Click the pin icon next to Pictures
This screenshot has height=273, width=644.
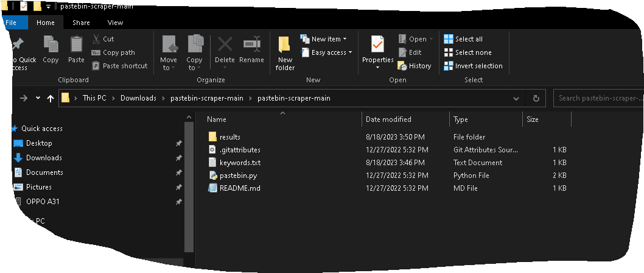click(179, 187)
